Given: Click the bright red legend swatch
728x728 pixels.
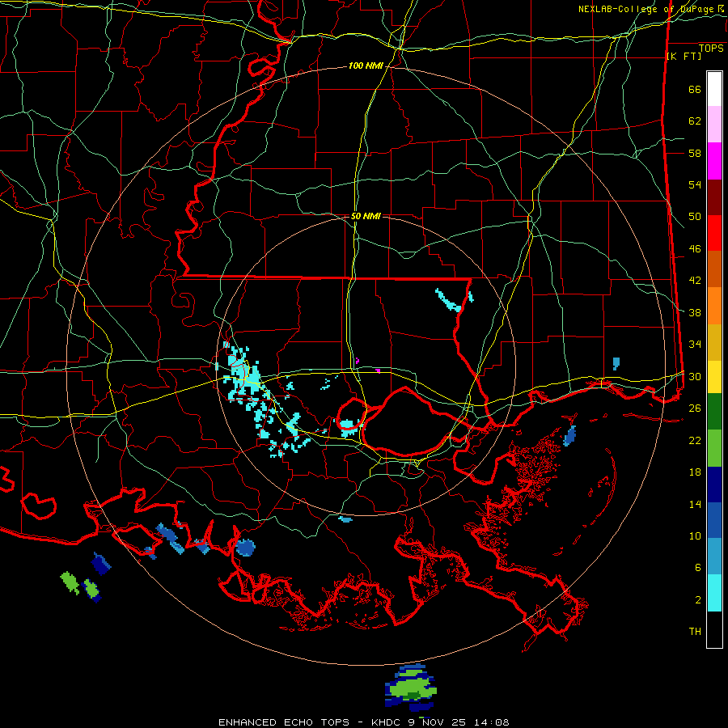Looking at the screenshot, I should [714, 234].
